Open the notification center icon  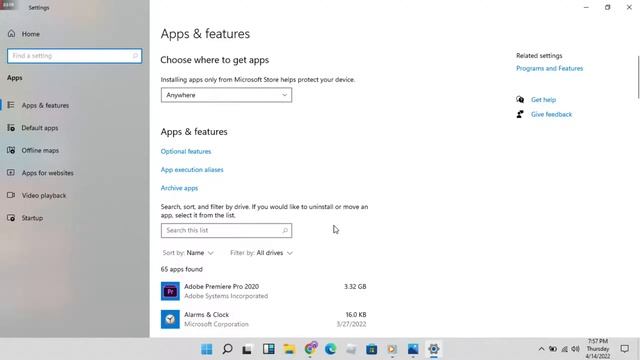tap(624, 349)
